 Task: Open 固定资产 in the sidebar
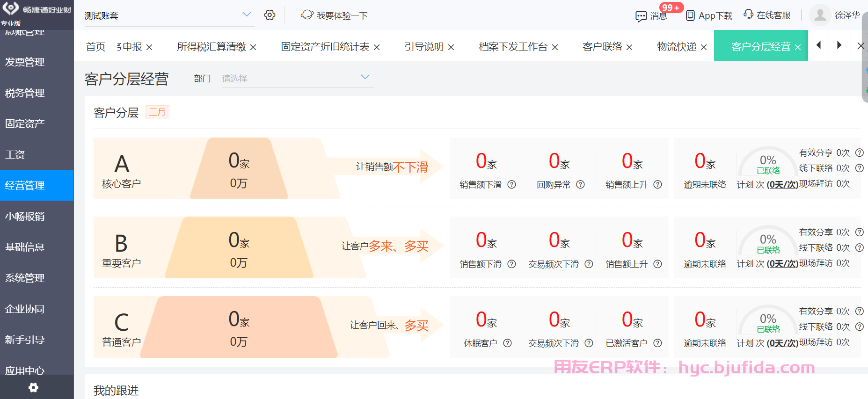(x=37, y=123)
